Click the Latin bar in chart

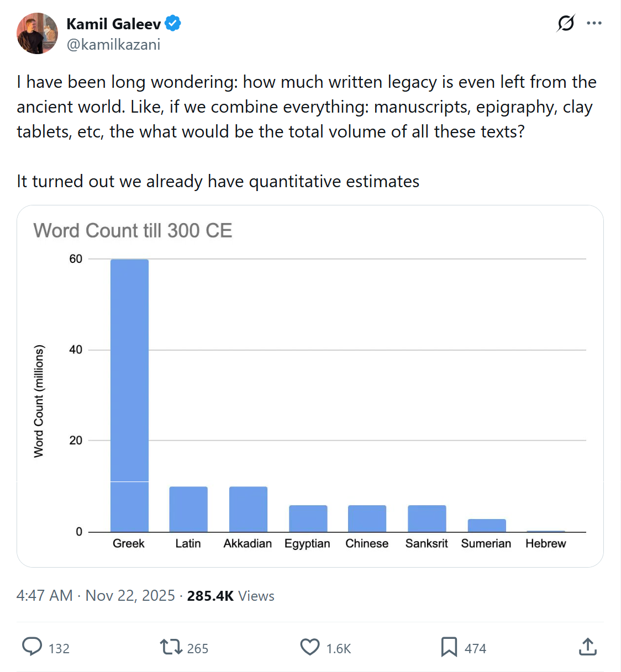[x=188, y=509]
